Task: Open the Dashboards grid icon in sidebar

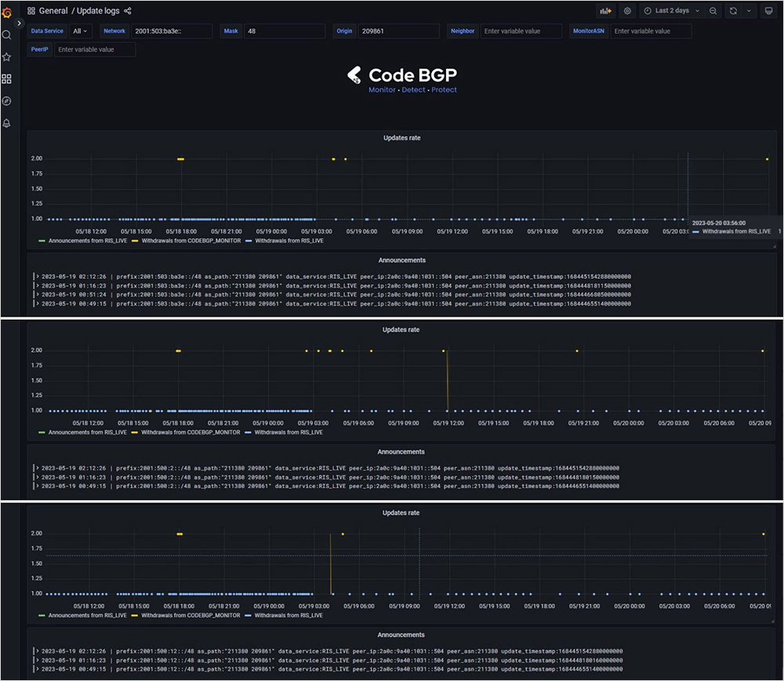Action: pos(7,79)
